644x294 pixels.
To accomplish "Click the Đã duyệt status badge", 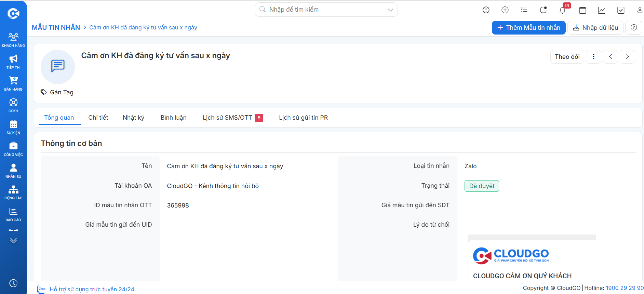I will click(482, 186).
